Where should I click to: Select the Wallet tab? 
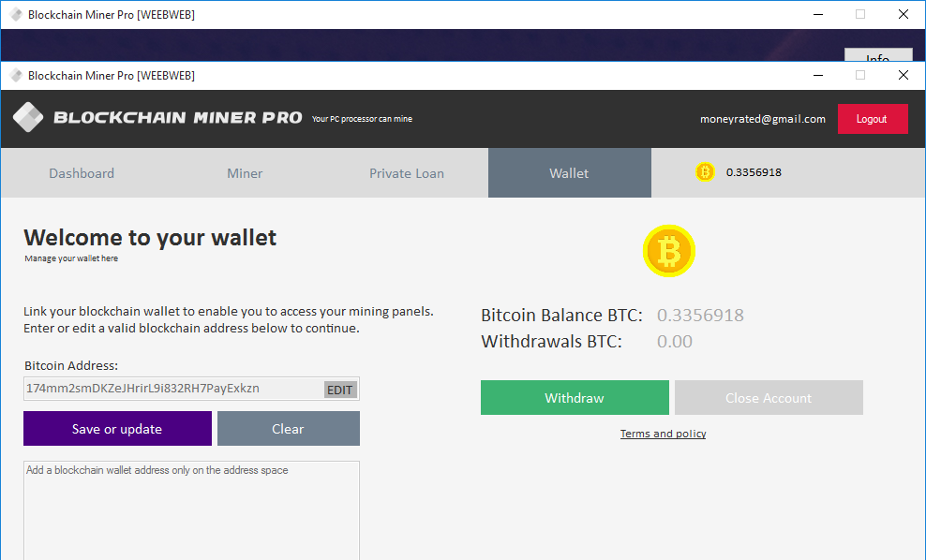(569, 172)
